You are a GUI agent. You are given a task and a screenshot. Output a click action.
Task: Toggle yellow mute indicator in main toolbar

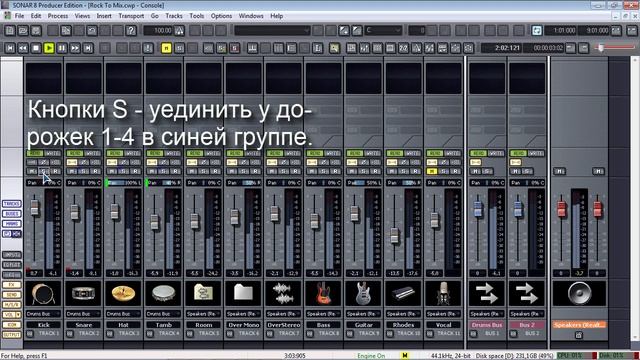166,48
